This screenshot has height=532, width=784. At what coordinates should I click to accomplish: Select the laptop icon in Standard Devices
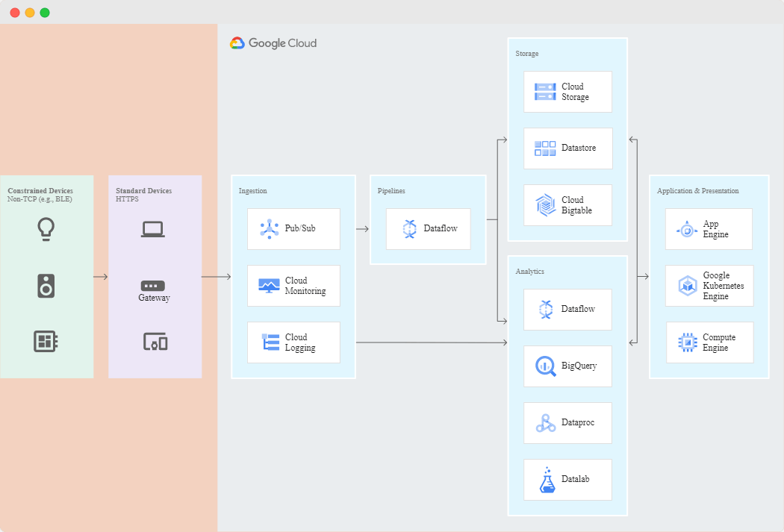152,229
